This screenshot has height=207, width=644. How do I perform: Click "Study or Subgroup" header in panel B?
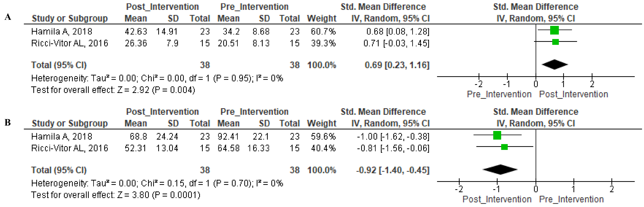[69, 123]
